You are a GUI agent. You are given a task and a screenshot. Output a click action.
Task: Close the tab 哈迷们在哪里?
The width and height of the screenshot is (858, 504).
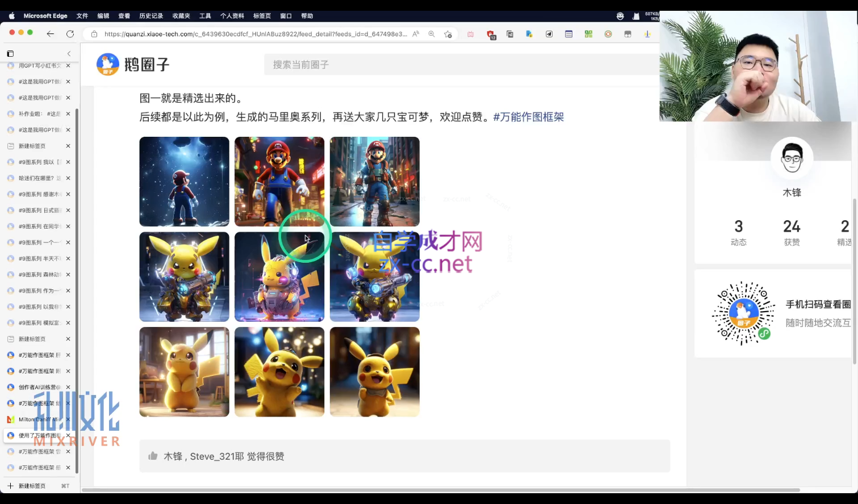(x=68, y=178)
